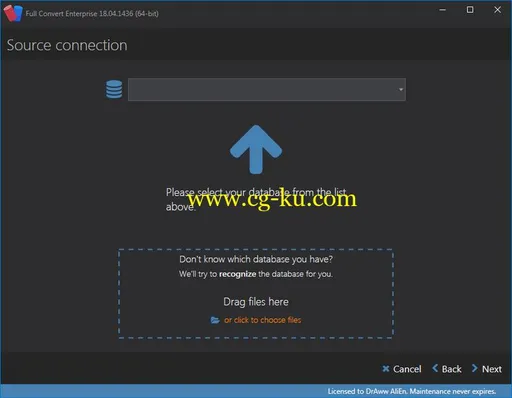Click the dropdown arrow of database selector

click(x=401, y=89)
